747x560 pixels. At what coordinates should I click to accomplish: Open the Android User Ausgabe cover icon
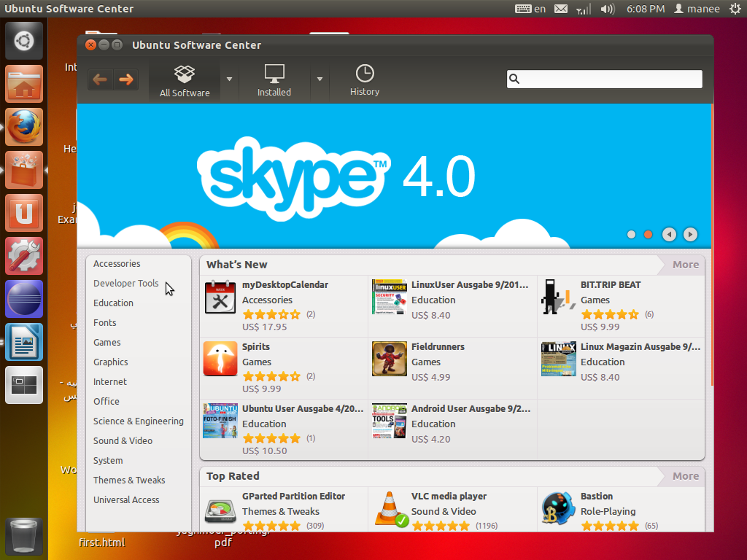pos(390,421)
